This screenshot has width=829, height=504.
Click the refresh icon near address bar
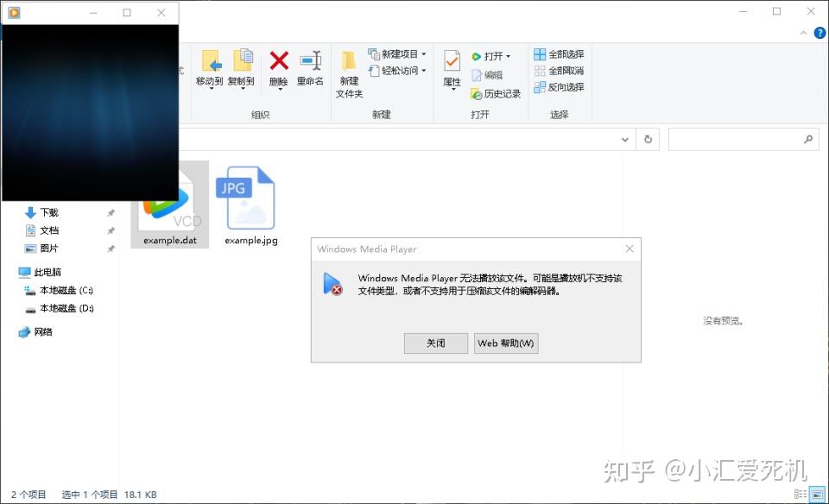click(648, 139)
